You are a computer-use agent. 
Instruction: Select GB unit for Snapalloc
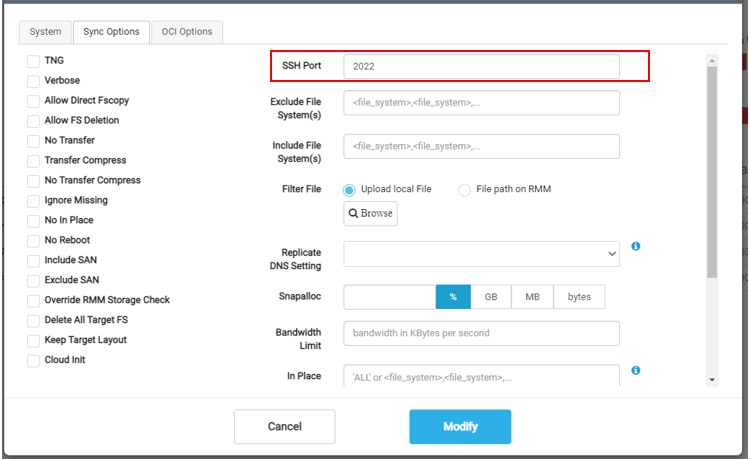(491, 297)
